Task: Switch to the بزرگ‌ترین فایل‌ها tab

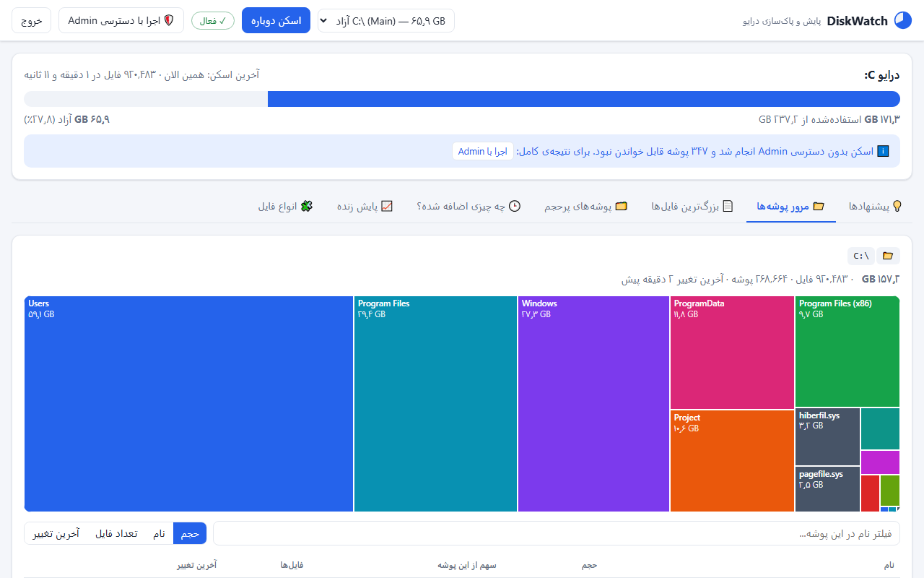Action: coord(692,206)
